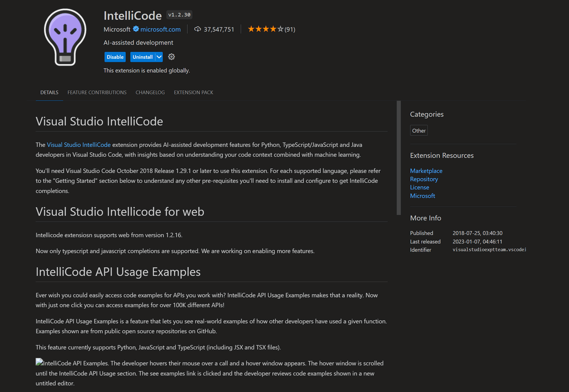Disable the IntelliCode extension
569x392 pixels.
(x=115, y=56)
